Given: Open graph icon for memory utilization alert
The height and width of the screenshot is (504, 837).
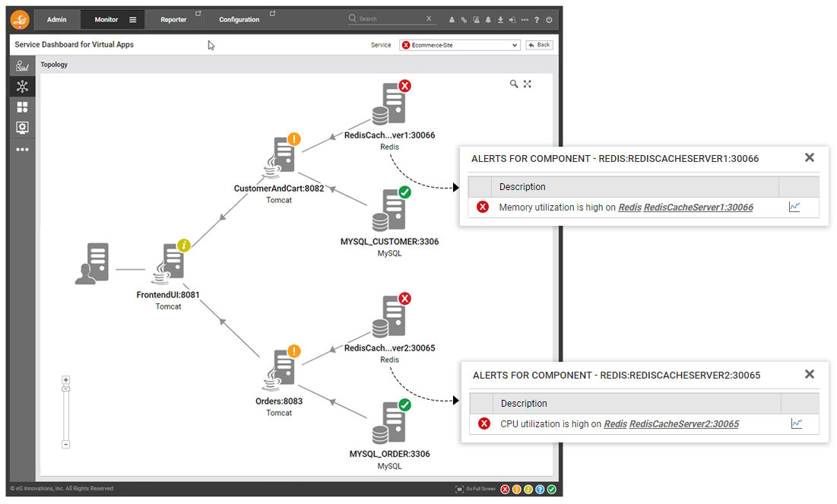Looking at the screenshot, I should (794, 208).
